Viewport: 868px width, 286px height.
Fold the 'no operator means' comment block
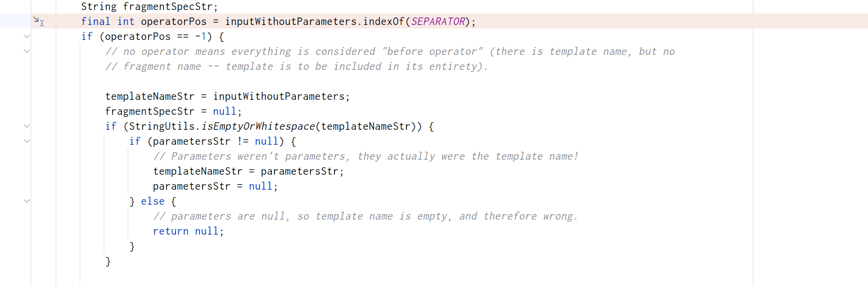coord(27,51)
